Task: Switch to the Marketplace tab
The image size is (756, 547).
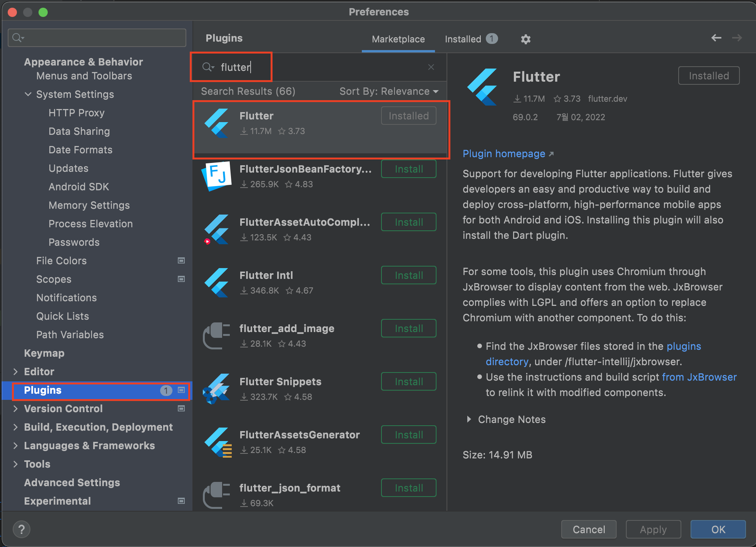Action: pyautogui.click(x=398, y=39)
